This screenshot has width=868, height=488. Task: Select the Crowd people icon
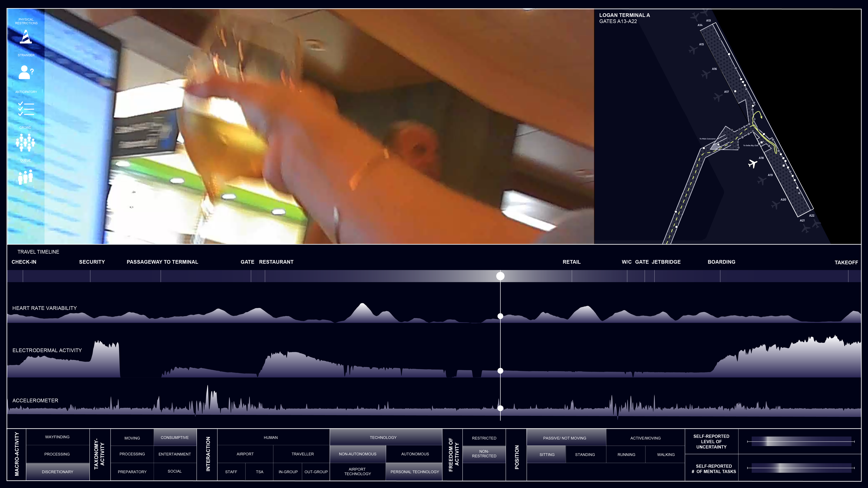[25, 142]
